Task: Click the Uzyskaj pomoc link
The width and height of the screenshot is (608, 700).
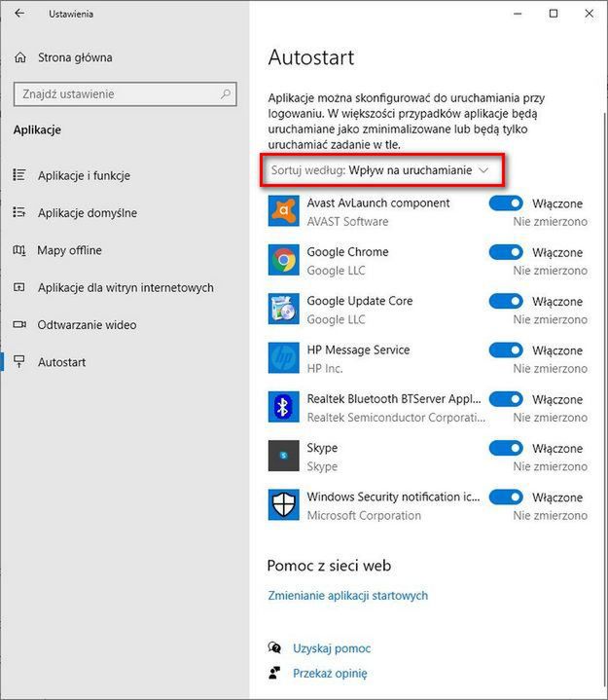Action: (332, 647)
